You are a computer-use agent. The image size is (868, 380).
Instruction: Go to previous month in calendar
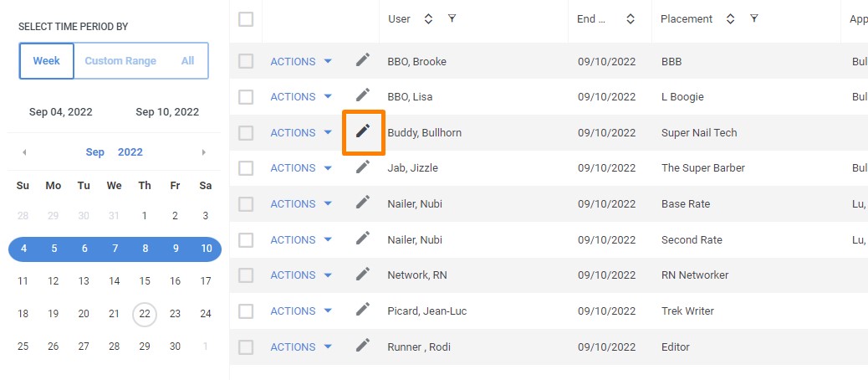coord(23,152)
